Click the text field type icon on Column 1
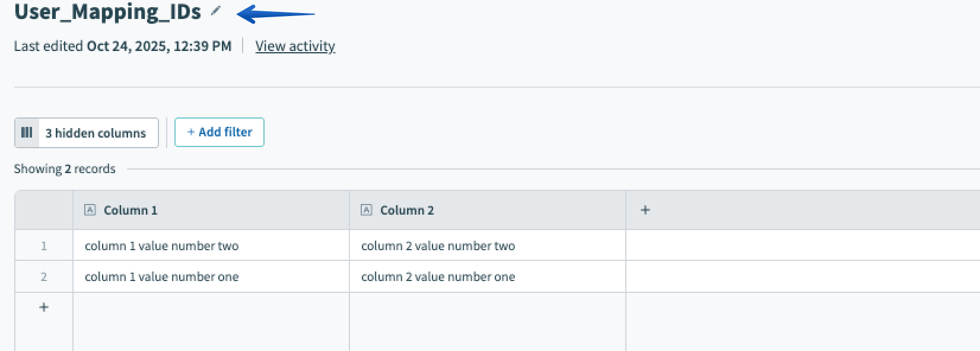Viewport: 980px width, 351px height. pyautogui.click(x=90, y=209)
